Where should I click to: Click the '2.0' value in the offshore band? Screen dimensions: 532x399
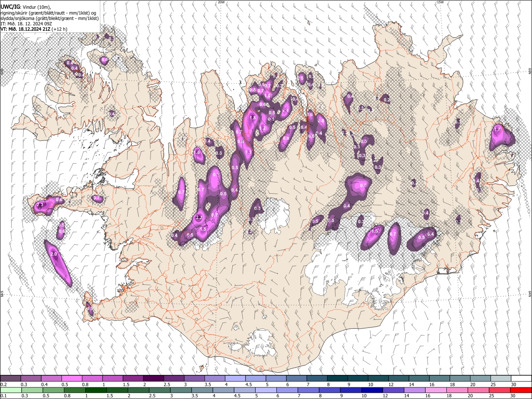click(53, 254)
